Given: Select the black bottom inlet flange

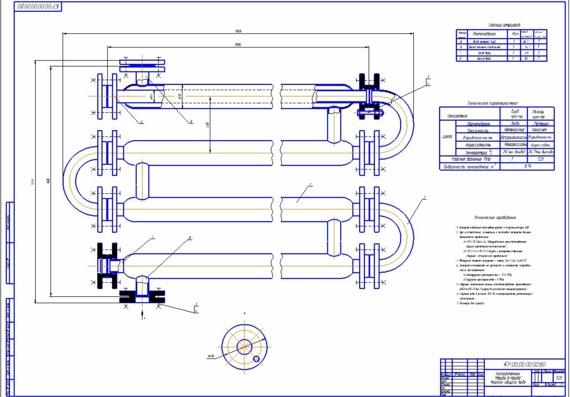Looking at the screenshot, I should (x=142, y=295).
